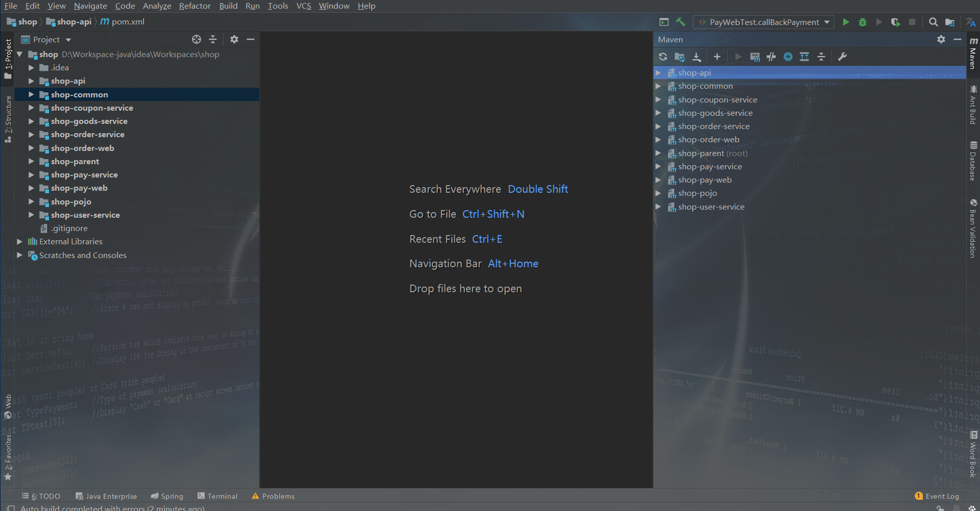This screenshot has width=980, height=511.
Task: Show Maven dependencies diagram icon
Action: coord(804,57)
